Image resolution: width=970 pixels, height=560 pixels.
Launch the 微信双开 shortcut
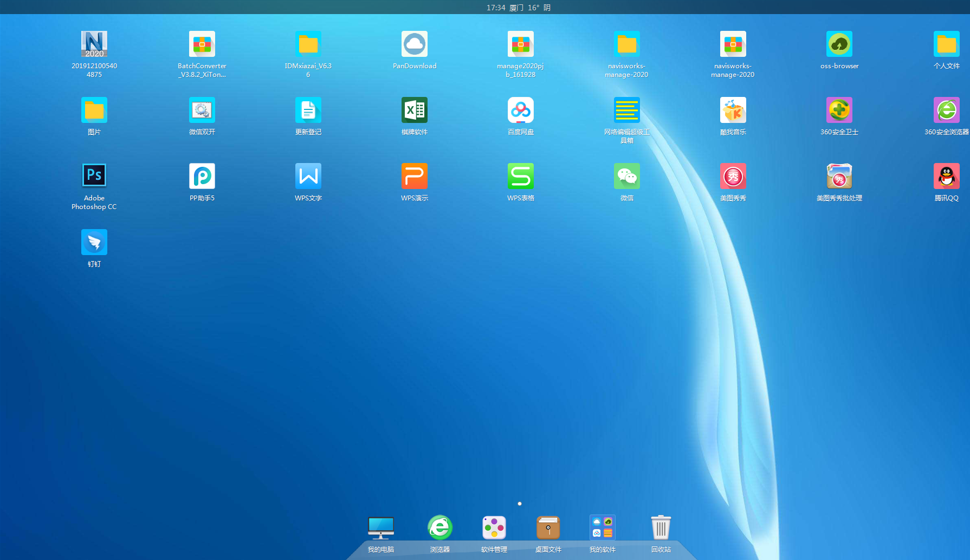(202, 110)
